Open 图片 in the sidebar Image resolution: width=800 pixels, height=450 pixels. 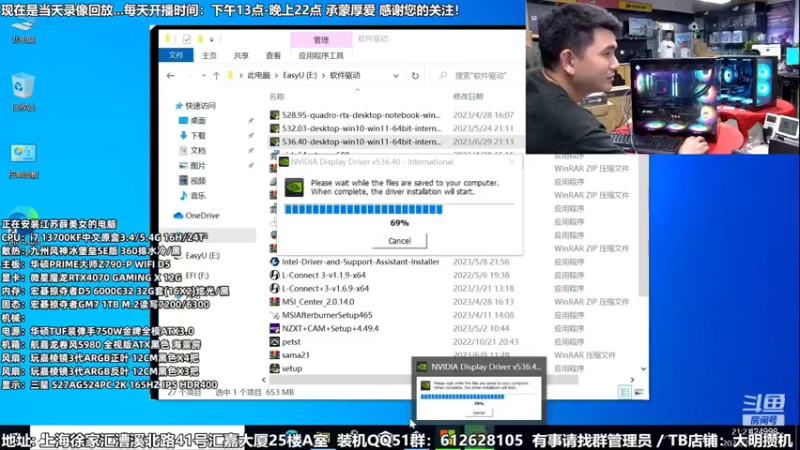tap(198, 165)
